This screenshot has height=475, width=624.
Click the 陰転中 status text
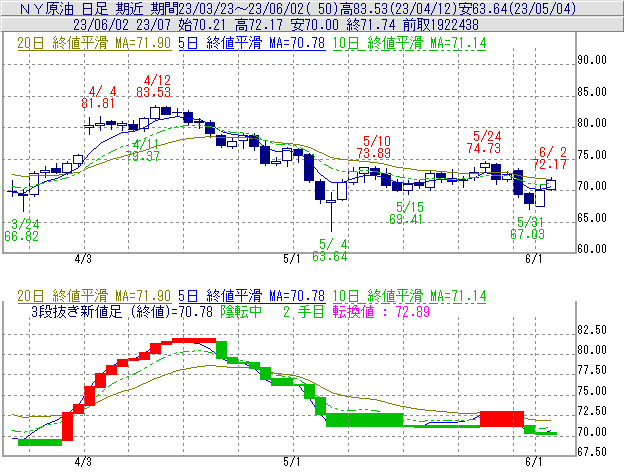[242, 311]
